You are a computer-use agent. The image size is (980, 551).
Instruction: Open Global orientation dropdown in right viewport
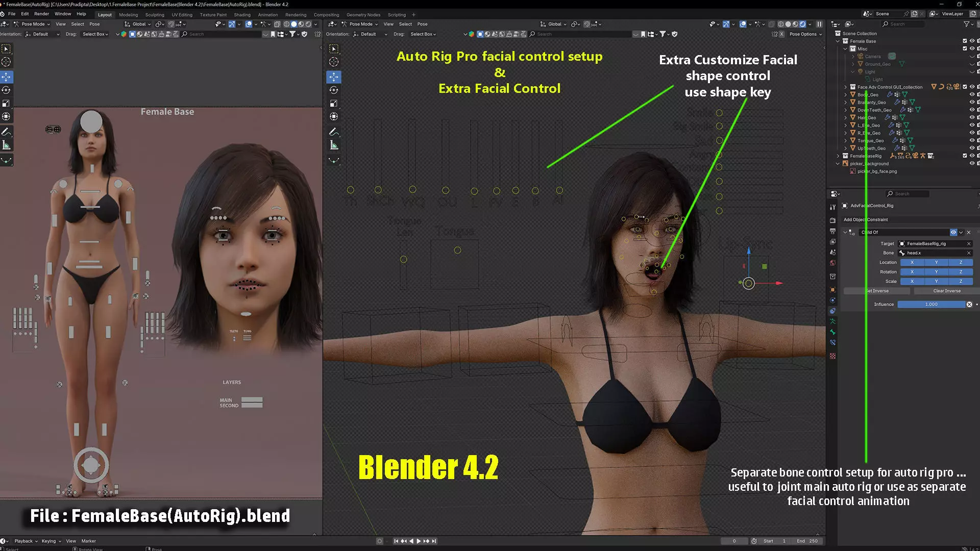(x=554, y=24)
